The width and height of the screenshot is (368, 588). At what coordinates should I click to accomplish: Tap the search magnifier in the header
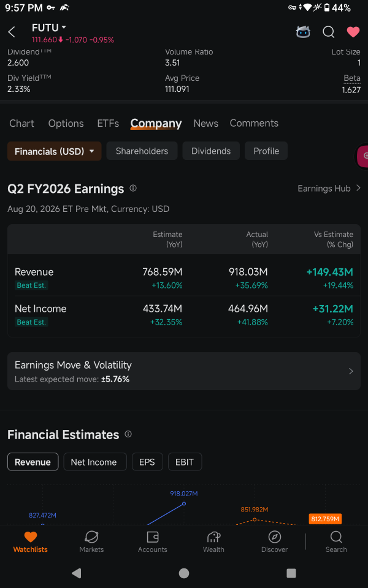tap(329, 32)
